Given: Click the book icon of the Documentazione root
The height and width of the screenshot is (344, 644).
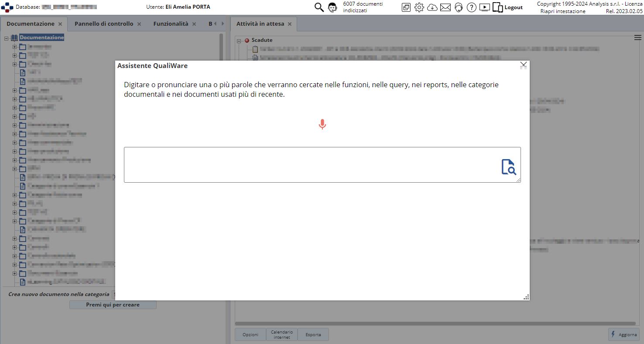Looking at the screenshot, I should (14, 38).
